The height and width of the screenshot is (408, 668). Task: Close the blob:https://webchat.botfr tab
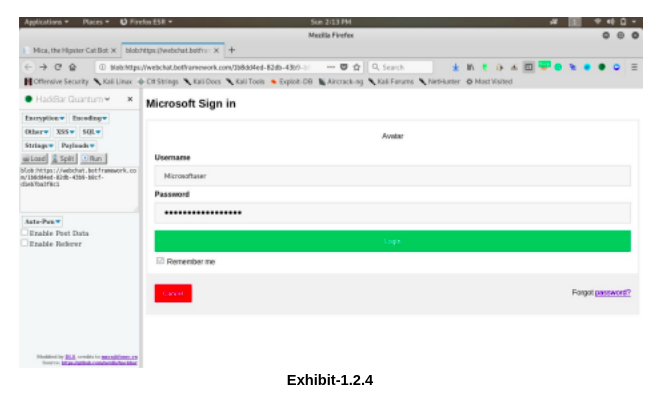tap(216, 50)
